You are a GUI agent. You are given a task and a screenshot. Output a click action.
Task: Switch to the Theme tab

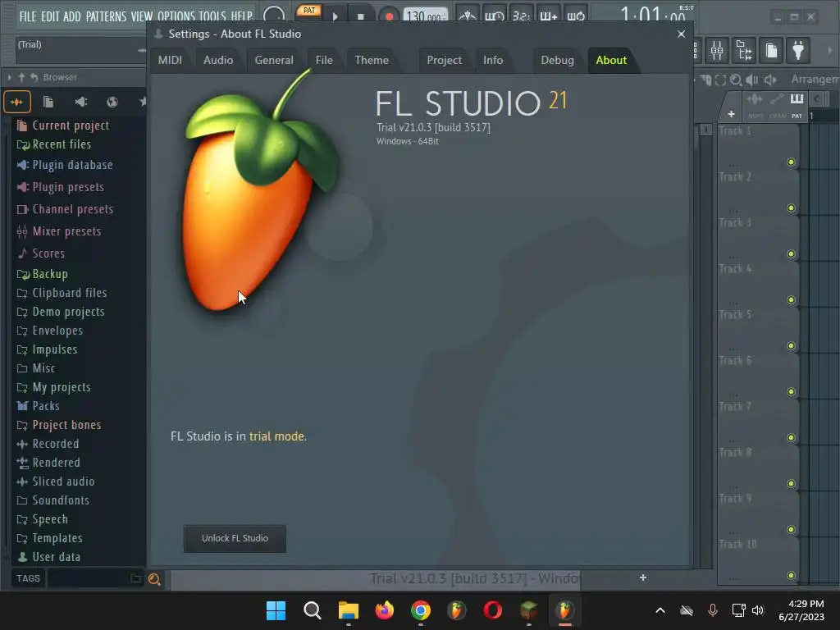tap(372, 60)
